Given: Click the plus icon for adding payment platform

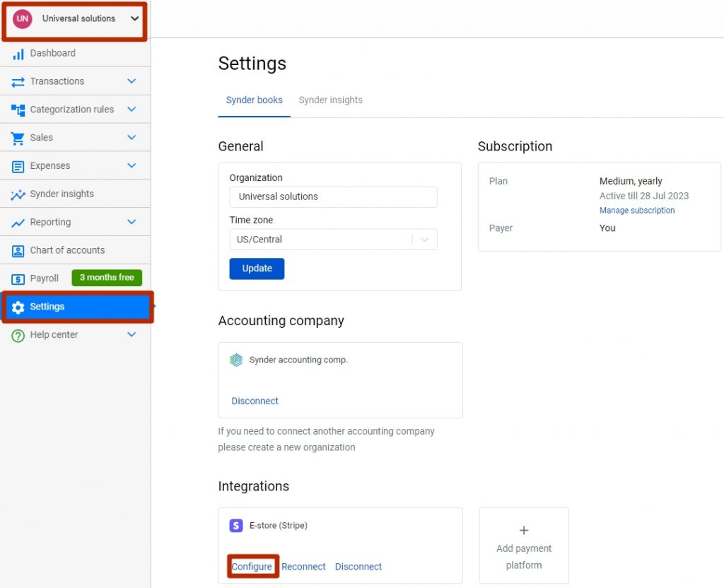Looking at the screenshot, I should coord(524,530).
